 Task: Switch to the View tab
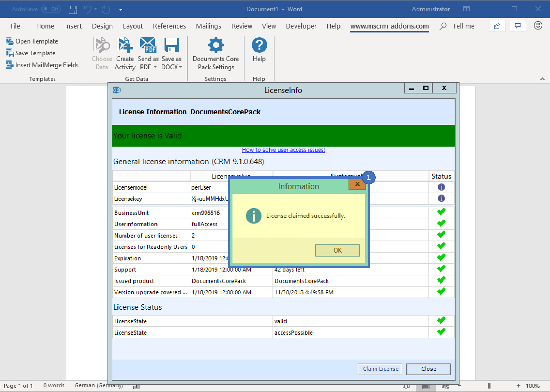pos(269,26)
